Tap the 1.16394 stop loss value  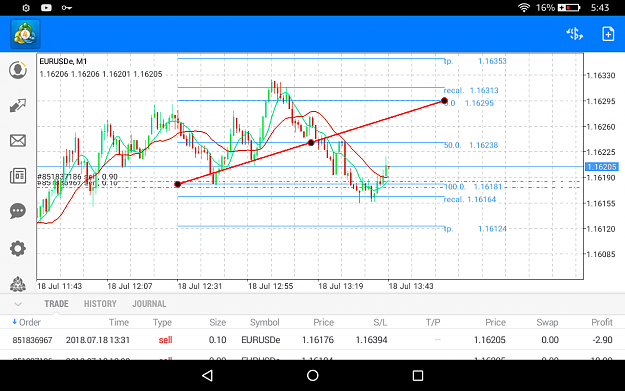tap(371, 340)
